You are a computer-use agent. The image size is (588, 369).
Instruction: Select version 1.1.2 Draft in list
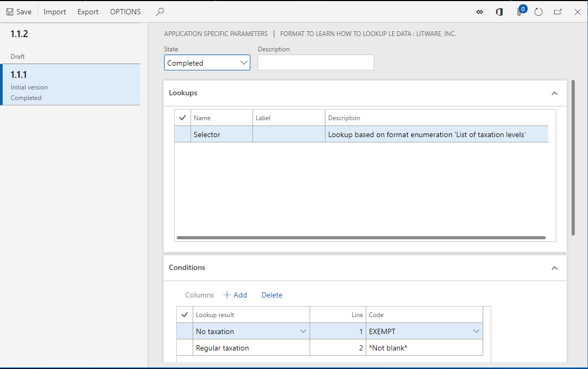pos(70,43)
